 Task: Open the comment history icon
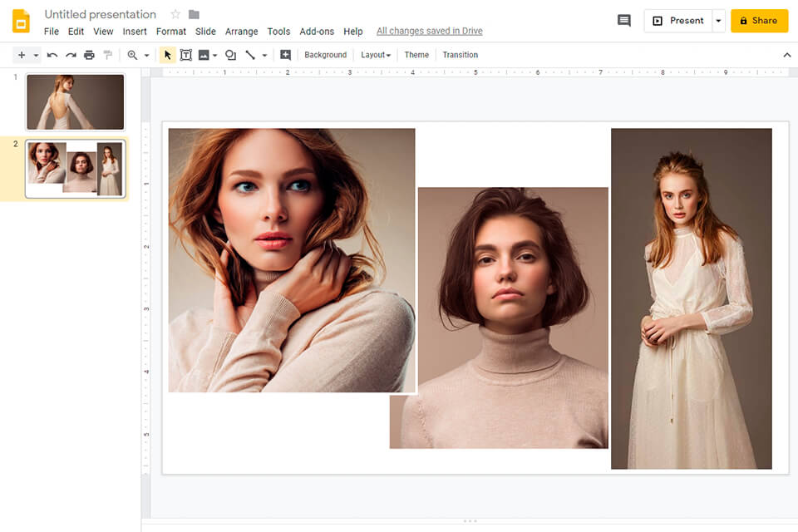623,20
